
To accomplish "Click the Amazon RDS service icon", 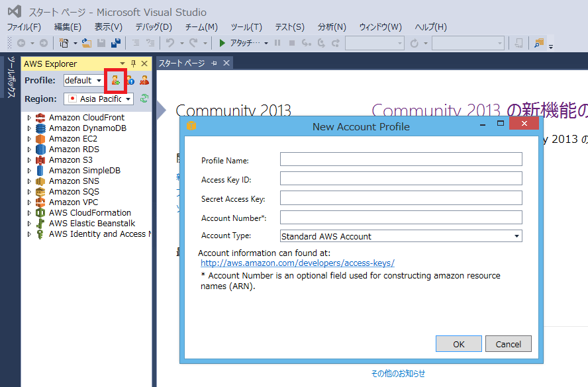I will pyautogui.click(x=40, y=149).
